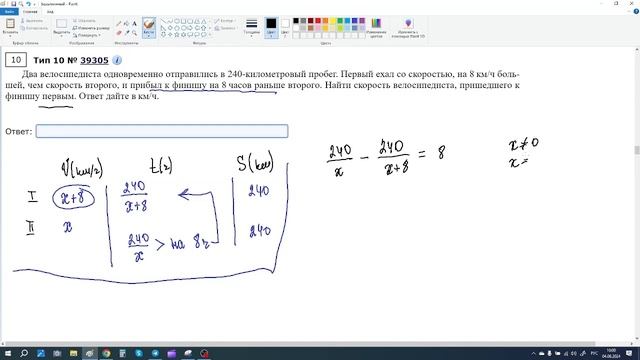The width and height of the screenshot is (640, 360).
Task: Click the boxed task number 10
Action: pyautogui.click(x=16, y=60)
